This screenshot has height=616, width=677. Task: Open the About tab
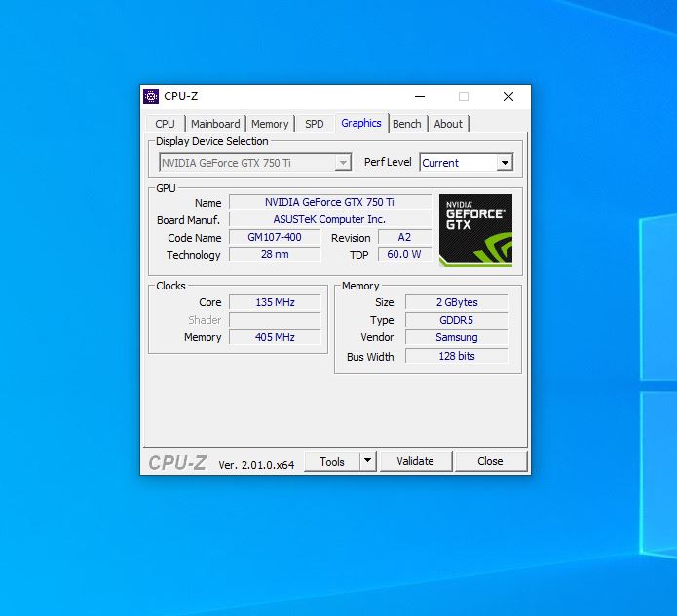(448, 124)
